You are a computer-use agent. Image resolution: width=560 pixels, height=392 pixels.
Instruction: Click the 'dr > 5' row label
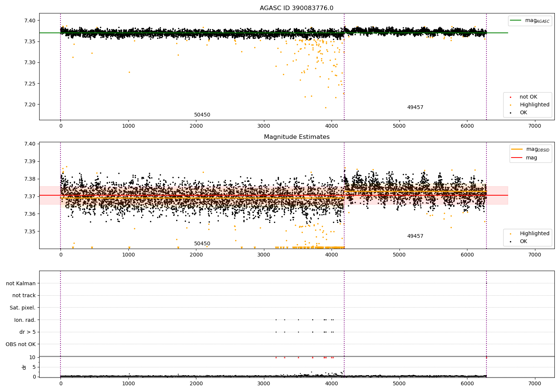[x=27, y=332]
